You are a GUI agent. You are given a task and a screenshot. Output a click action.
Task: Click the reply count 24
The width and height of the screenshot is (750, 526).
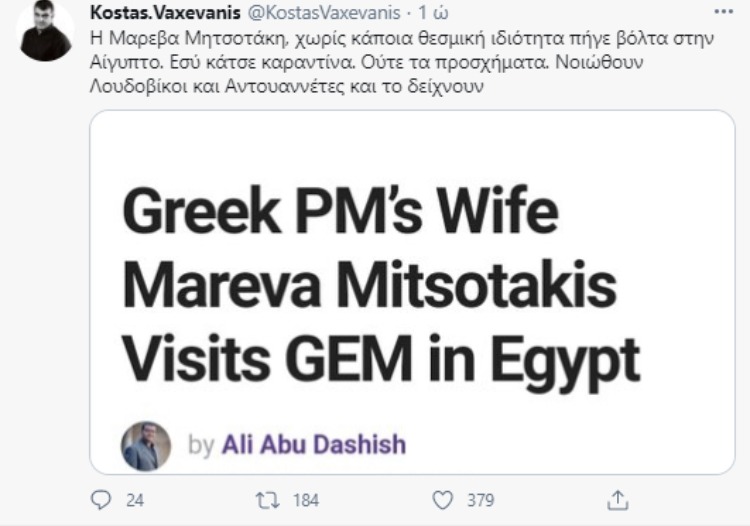click(134, 498)
